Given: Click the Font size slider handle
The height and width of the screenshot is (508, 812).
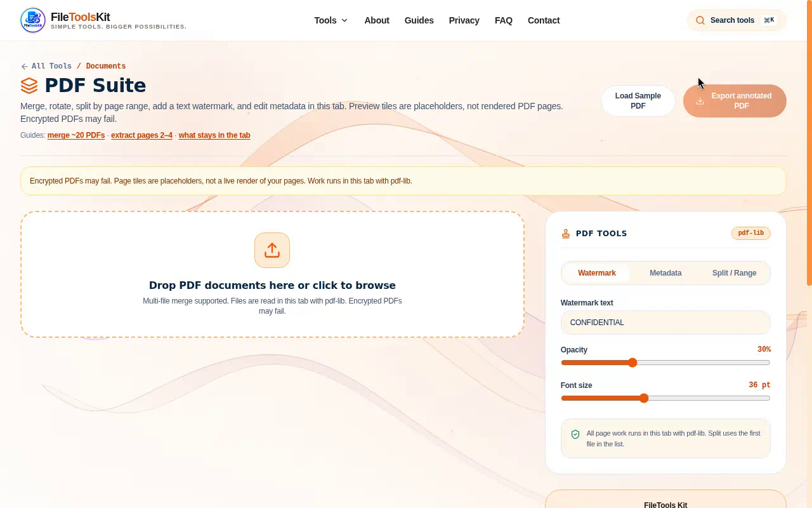Looking at the screenshot, I should point(644,398).
